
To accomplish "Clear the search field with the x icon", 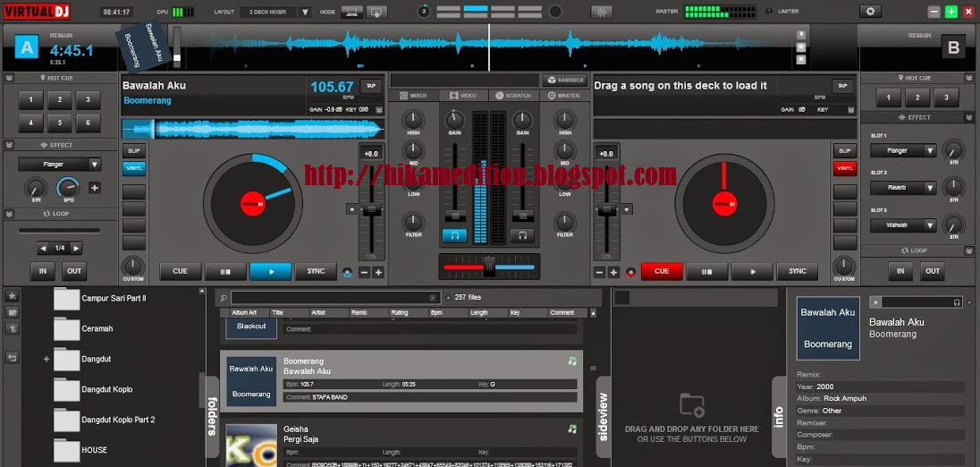I will pos(432,298).
